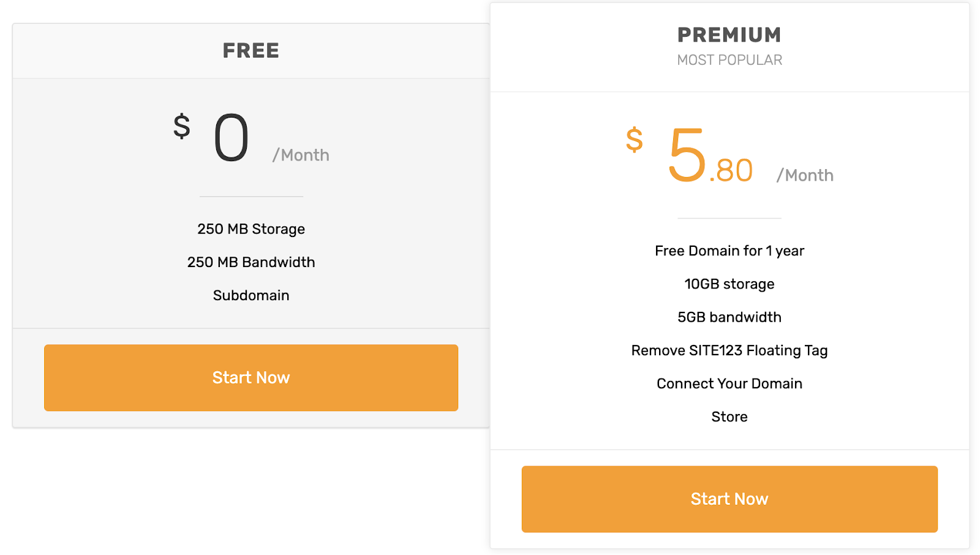Click the orange 5.80 price figure
Screen dimensions: 980x555
coord(709,157)
